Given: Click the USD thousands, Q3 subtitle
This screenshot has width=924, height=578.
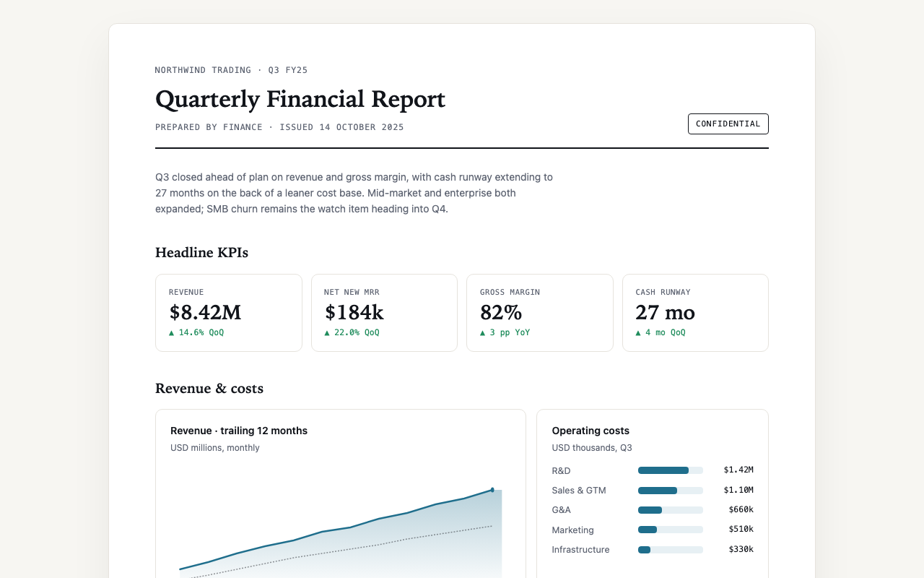Looking at the screenshot, I should pos(592,448).
